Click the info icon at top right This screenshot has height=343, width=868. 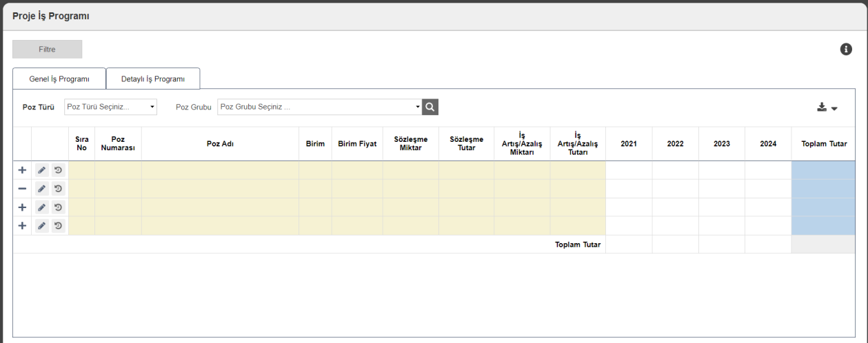click(846, 49)
